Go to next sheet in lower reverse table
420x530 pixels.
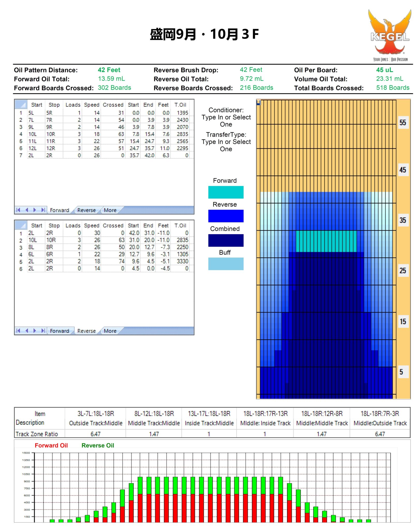35,330
